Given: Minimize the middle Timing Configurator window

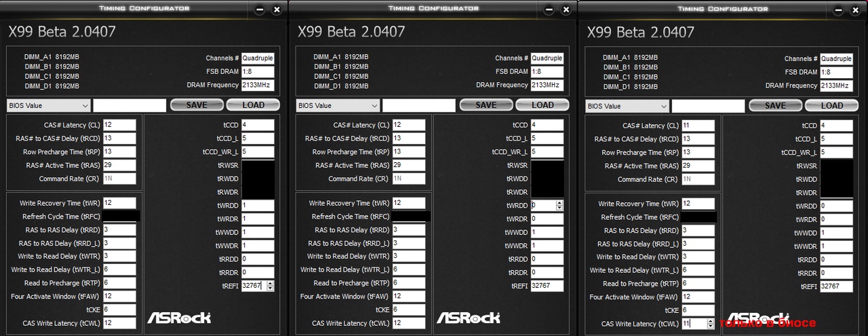Looking at the screenshot, I should [x=550, y=10].
